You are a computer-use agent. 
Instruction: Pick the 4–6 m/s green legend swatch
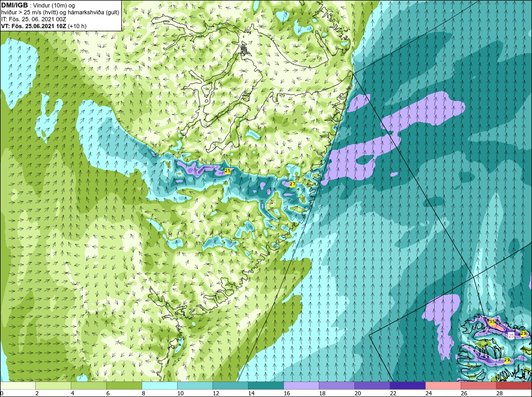coord(88,386)
